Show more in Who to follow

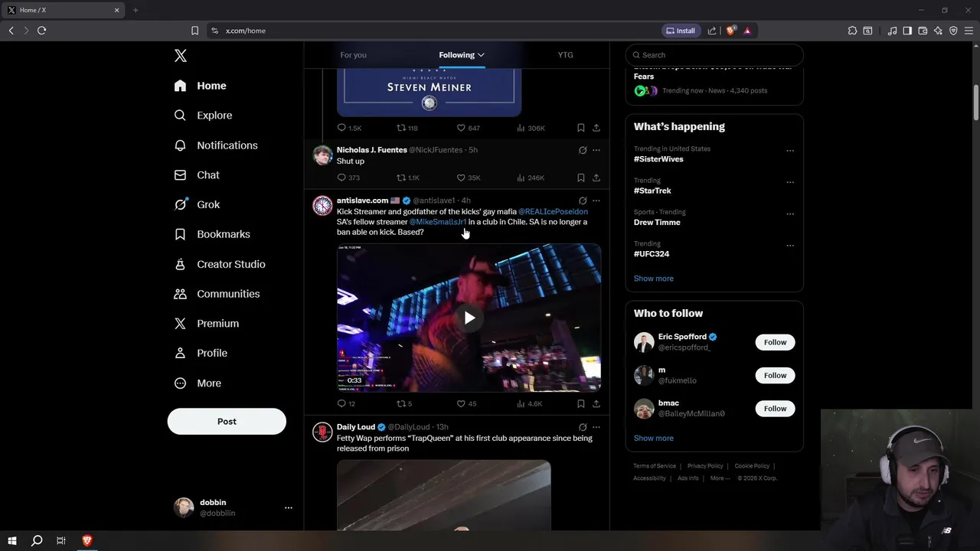654,439
